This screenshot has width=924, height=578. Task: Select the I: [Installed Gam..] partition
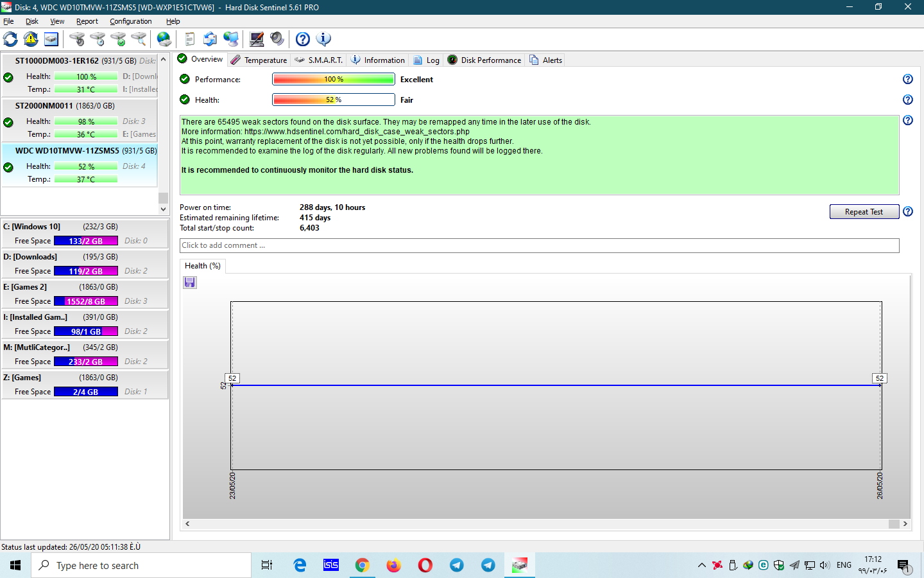(x=85, y=324)
